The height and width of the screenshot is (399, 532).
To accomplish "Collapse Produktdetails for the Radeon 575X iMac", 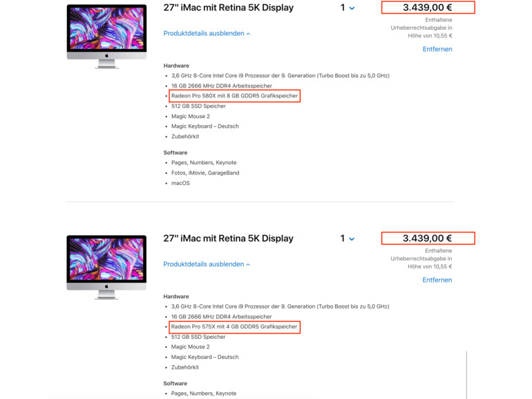I will point(207,264).
